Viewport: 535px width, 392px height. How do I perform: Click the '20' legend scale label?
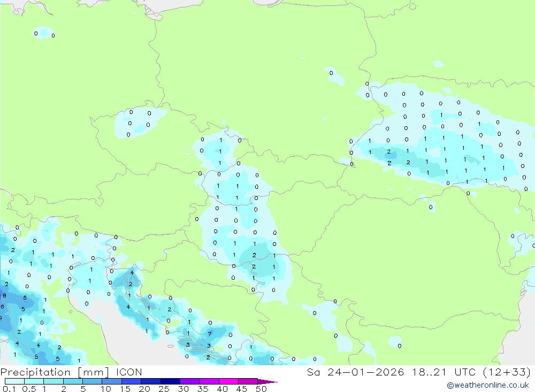[x=144, y=389]
